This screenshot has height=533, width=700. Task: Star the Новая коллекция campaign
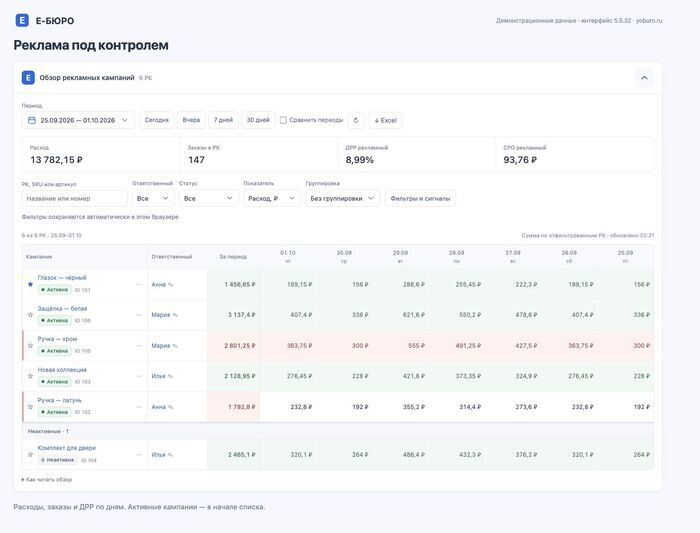click(30, 376)
